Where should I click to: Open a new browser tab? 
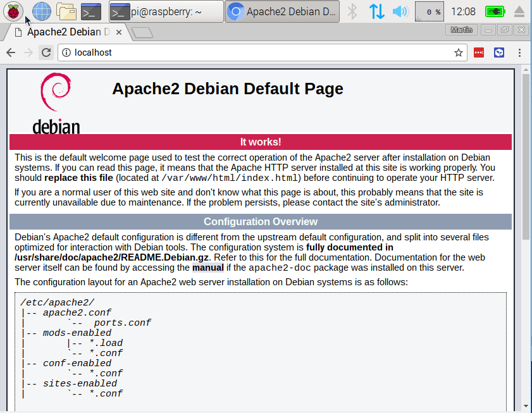point(142,33)
